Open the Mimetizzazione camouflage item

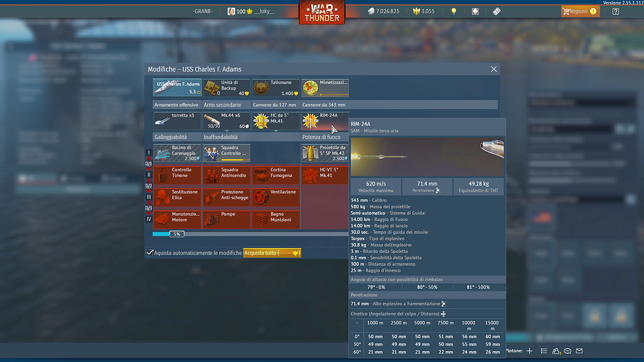(325, 88)
